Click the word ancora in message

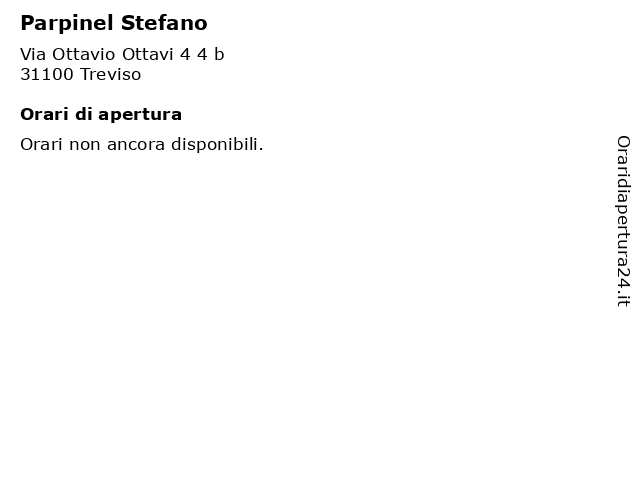tap(136, 145)
